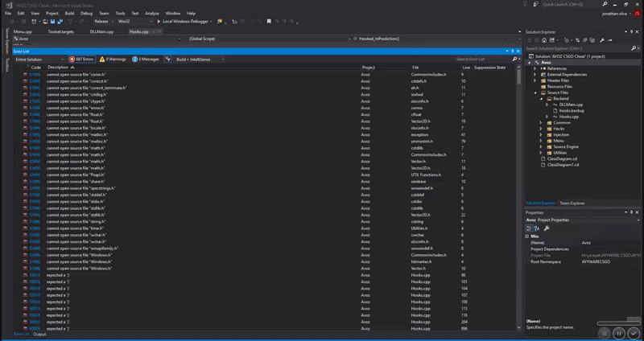Switch to the Output tab
Viewport: 644px width, 341px height.
click(x=39, y=335)
